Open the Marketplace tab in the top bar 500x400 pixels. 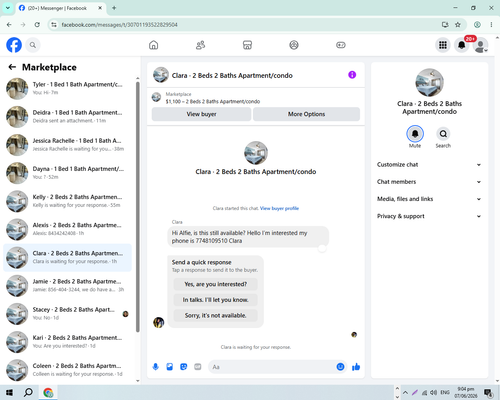click(x=247, y=45)
